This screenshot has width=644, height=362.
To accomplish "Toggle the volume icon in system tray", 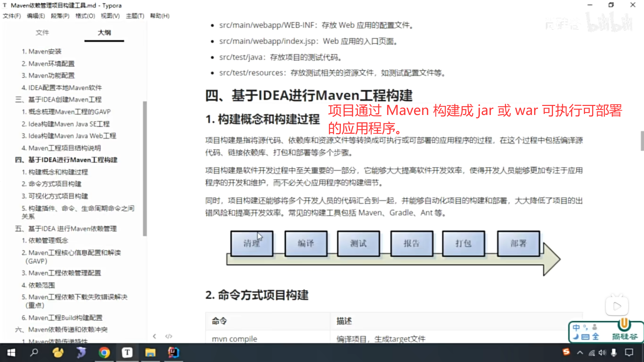I will (x=602, y=353).
